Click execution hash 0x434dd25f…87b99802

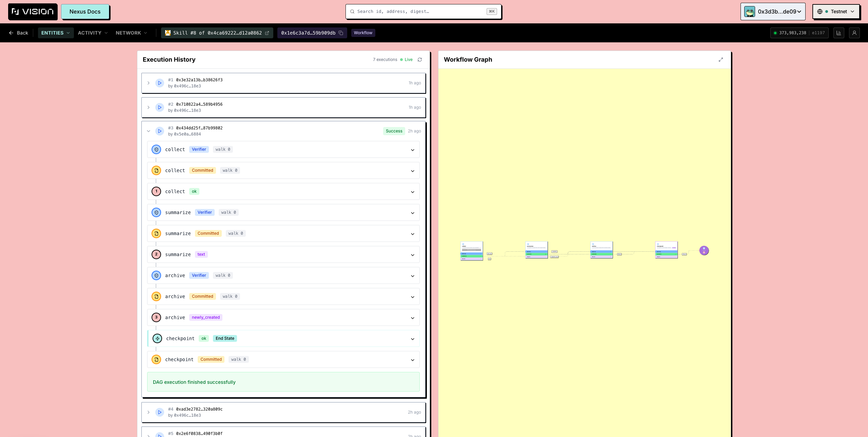[199, 128]
